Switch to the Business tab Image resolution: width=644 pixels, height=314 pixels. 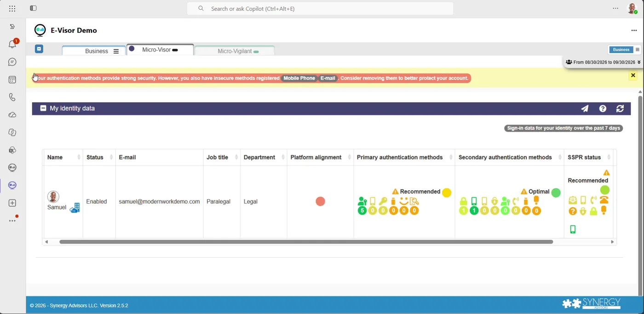[94, 51]
